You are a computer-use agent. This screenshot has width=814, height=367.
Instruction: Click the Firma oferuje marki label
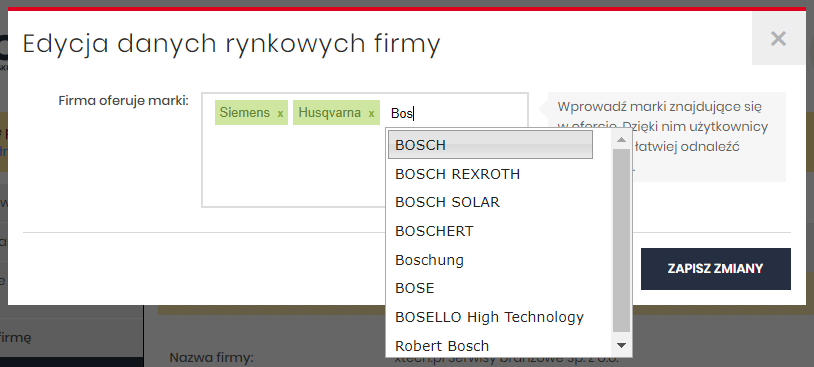[123, 100]
